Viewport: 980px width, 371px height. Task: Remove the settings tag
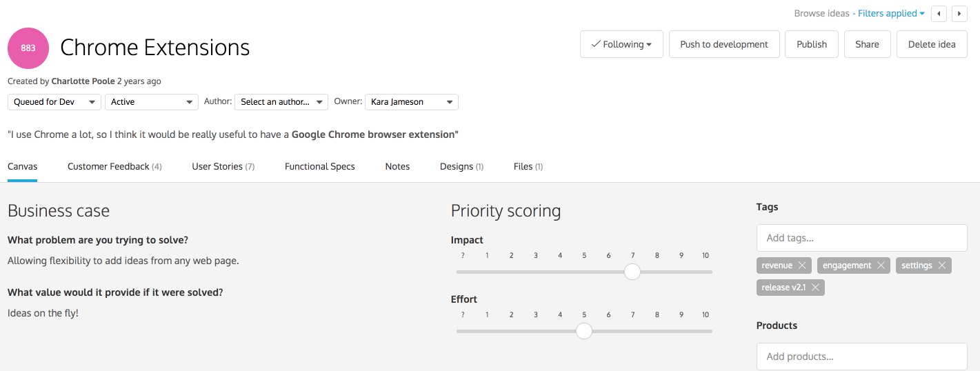(x=941, y=265)
